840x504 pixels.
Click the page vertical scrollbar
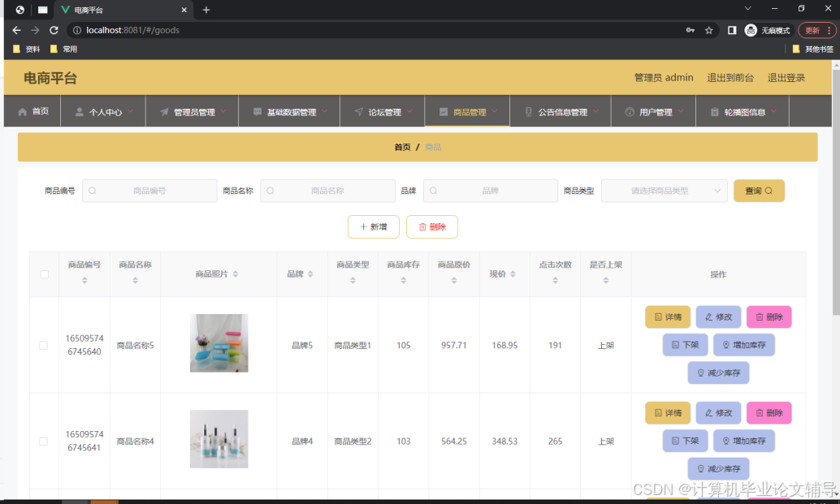click(x=836, y=192)
